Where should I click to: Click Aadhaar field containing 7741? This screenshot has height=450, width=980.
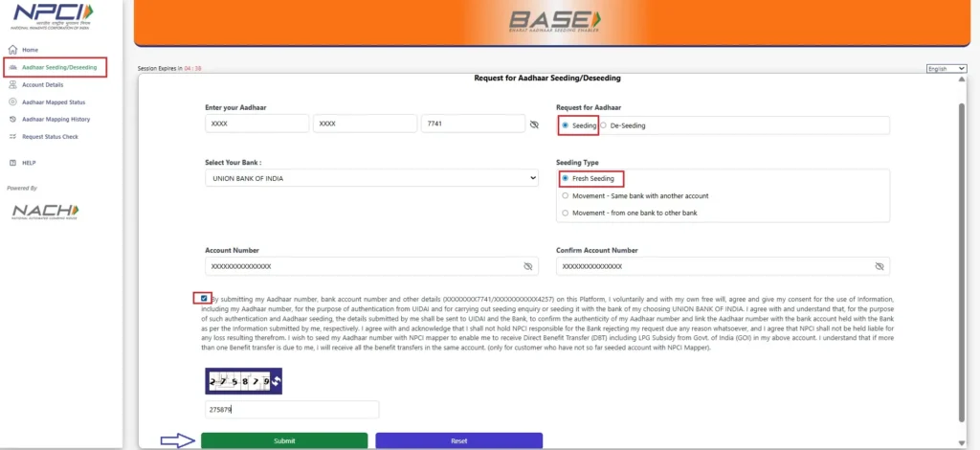473,124
